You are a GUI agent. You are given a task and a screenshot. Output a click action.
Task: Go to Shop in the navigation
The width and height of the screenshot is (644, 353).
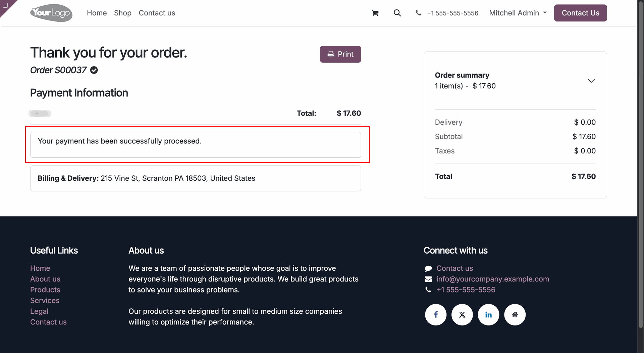coord(123,13)
